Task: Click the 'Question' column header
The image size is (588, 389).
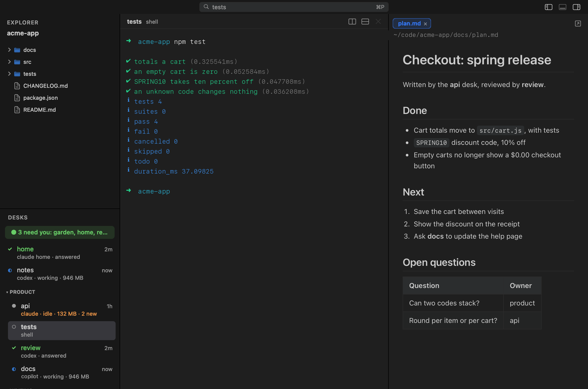Action: point(453,286)
